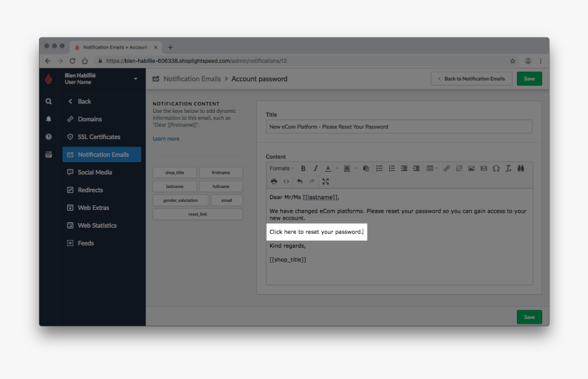
Task: Click the print icon in editor toolbar
Action: point(273,181)
